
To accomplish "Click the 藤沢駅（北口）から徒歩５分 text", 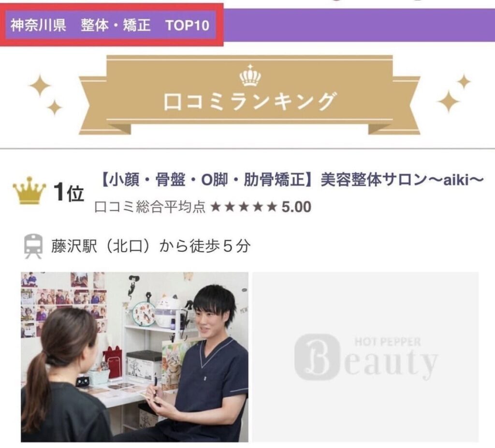I will coord(151,246).
